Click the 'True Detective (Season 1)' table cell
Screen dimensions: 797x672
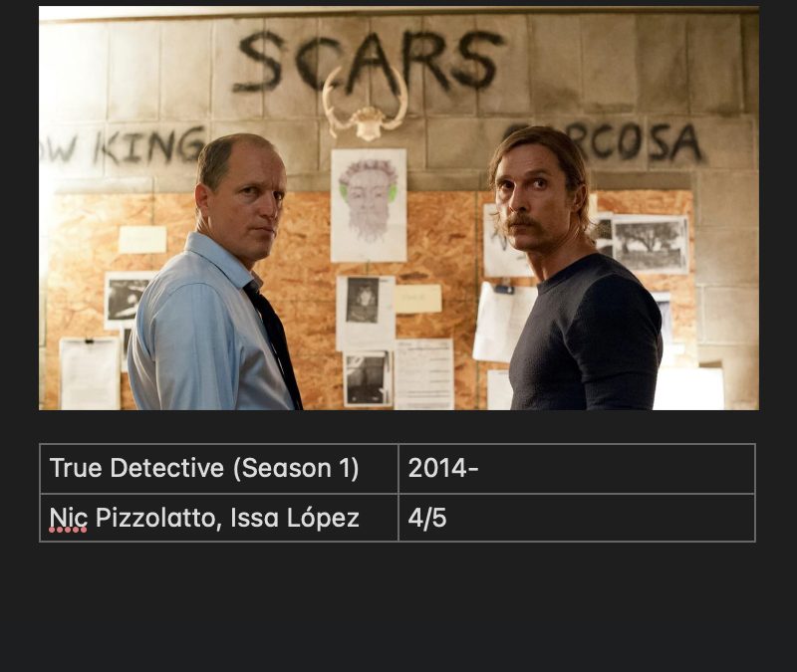tap(219, 468)
